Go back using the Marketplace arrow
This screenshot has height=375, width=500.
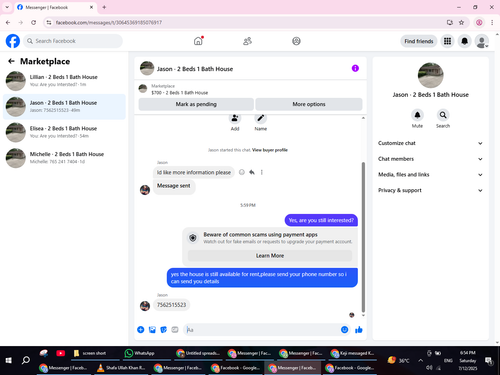[11, 61]
